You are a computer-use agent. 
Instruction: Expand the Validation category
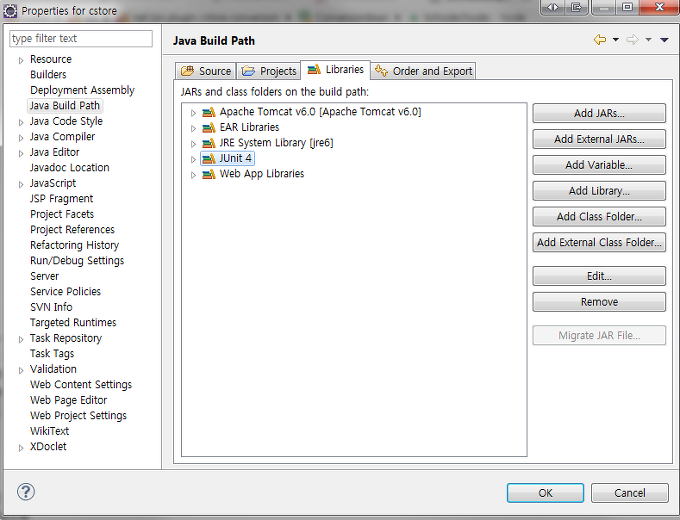tap(21, 371)
